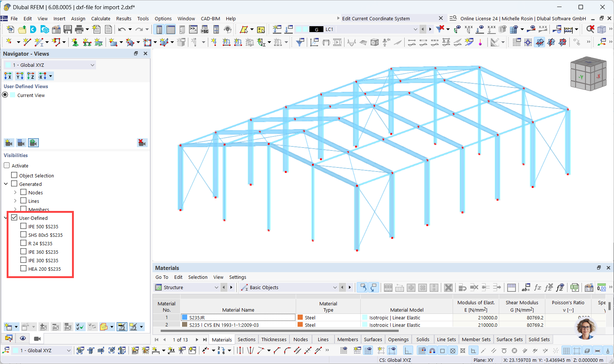
Task: Click the New Model icon
Action: [x=10, y=30]
